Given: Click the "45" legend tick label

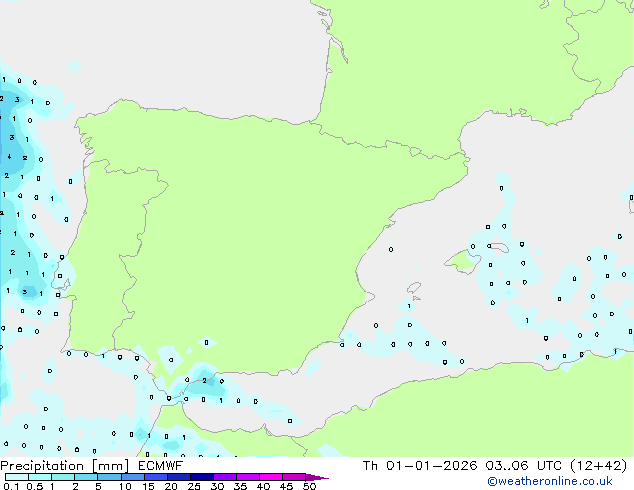Looking at the screenshot, I should pos(286,486).
